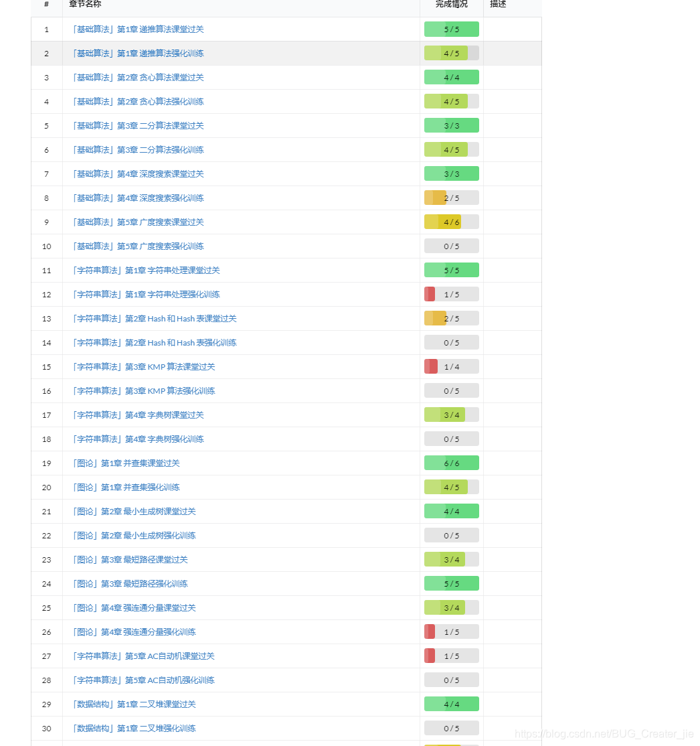The width and height of the screenshot is (700, 746).
Task: Visit 第5章 AC自动机强化训练 chapter
Action: (143, 680)
